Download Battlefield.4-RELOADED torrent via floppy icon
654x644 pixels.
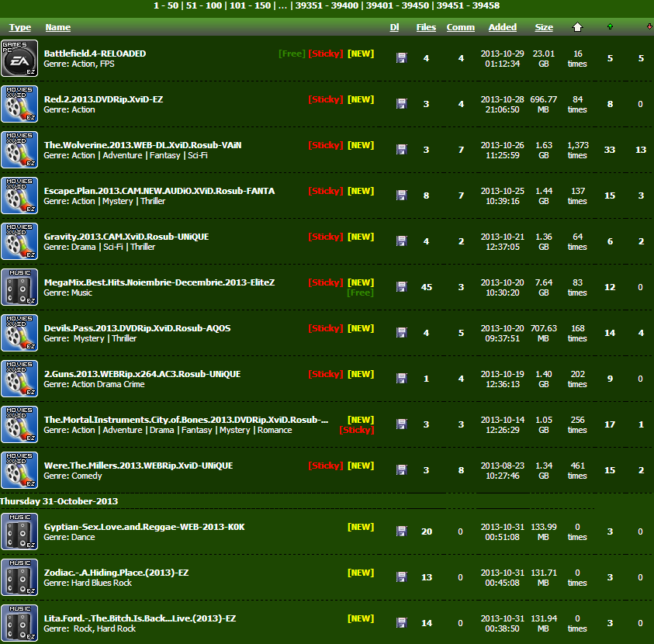tap(402, 58)
